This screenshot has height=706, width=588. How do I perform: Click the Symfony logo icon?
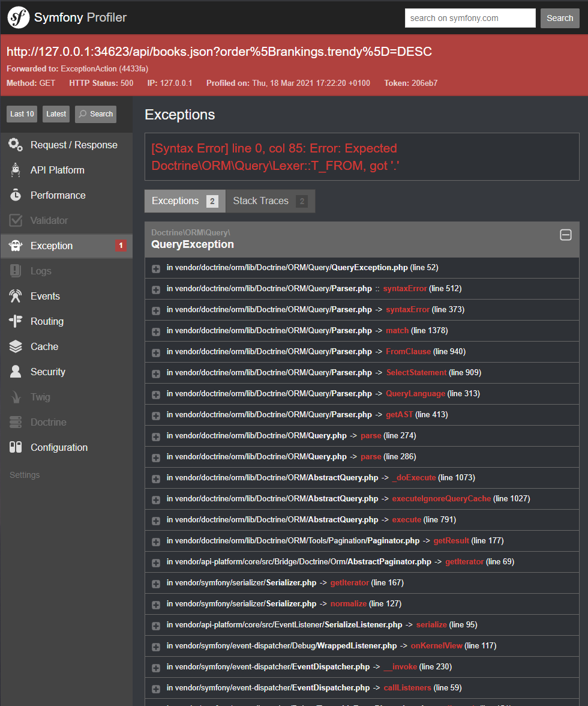pyautogui.click(x=19, y=17)
